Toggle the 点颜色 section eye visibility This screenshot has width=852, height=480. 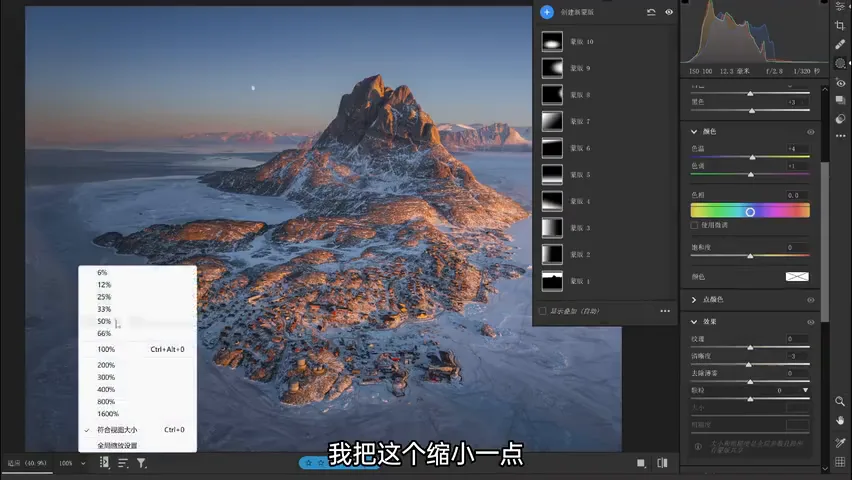[x=811, y=300]
